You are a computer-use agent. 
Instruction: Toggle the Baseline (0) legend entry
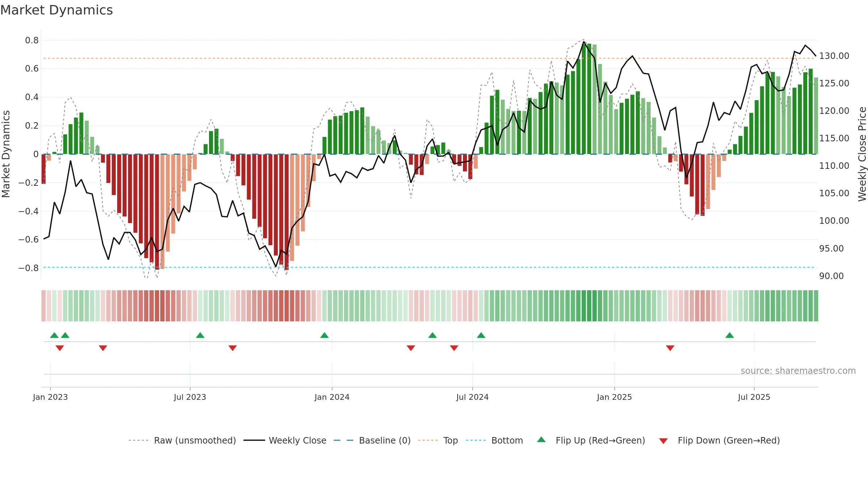[372, 440]
